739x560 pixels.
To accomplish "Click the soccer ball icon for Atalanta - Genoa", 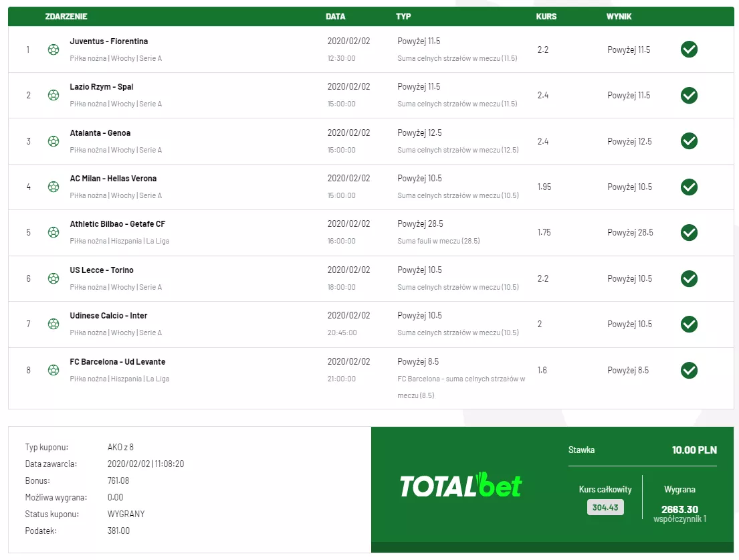I will click(x=54, y=141).
